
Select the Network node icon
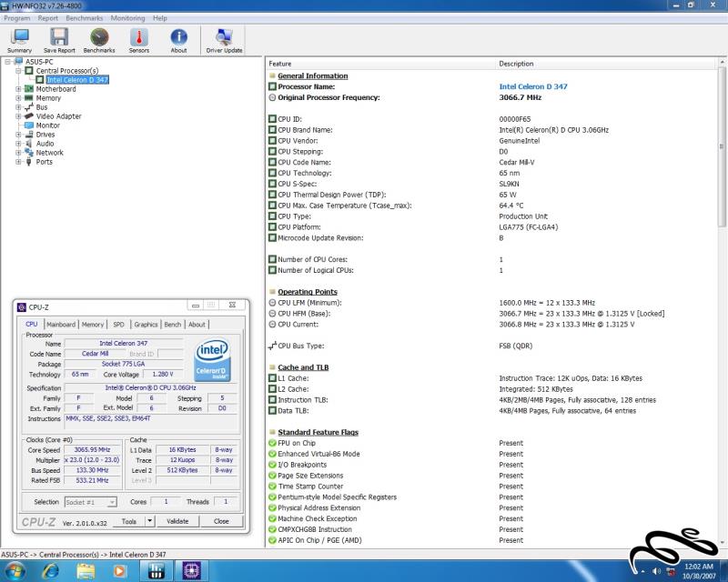click(x=29, y=153)
